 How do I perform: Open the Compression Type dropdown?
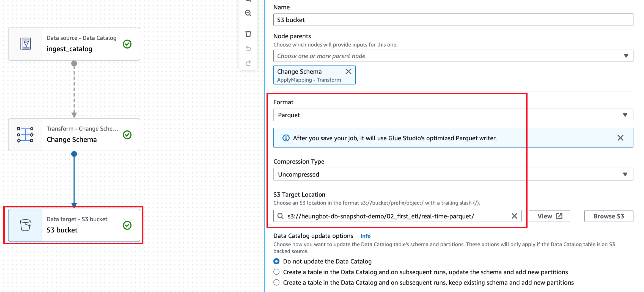[x=453, y=174]
